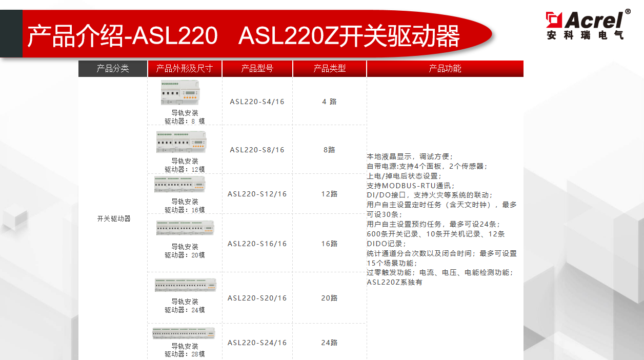Click the 24路 type cell
The width and height of the screenshot is (644, 360).
[329, 343]
